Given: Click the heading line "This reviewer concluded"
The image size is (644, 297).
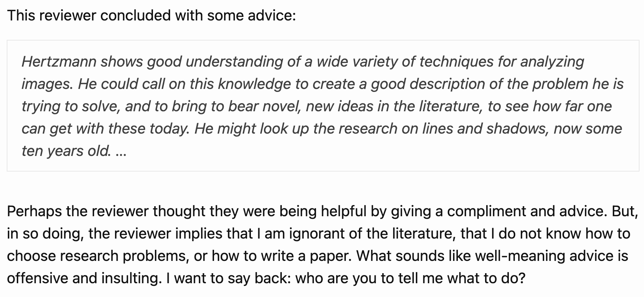Looking at the screenshot, I should pyautogui.click(x=151, y=15).
